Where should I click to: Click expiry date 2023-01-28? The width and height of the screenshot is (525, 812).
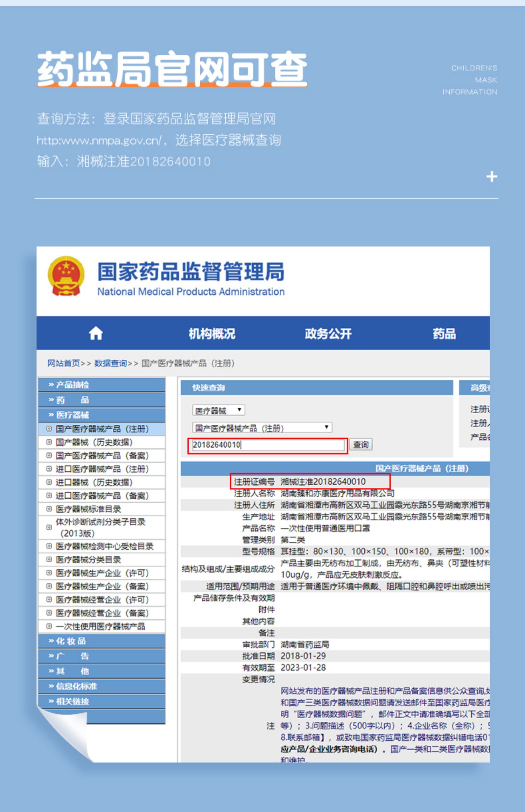pyautogui.click(x=303, y=668)
